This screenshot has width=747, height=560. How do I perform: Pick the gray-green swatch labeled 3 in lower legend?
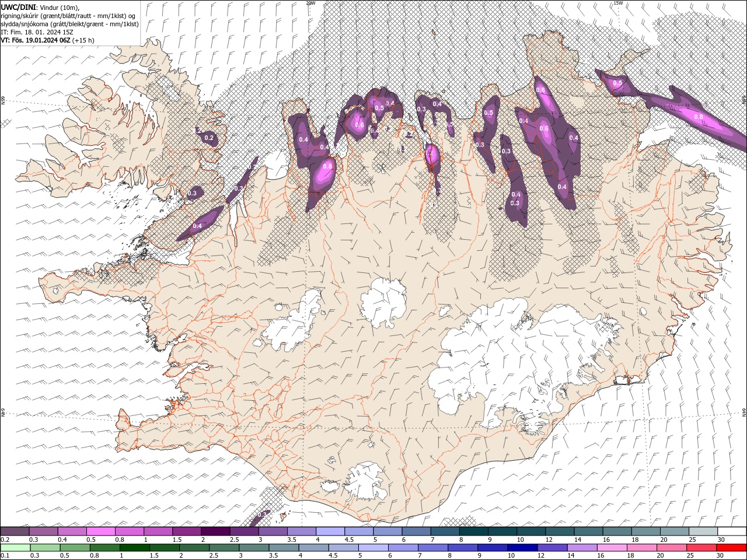(x=254, y=548)
